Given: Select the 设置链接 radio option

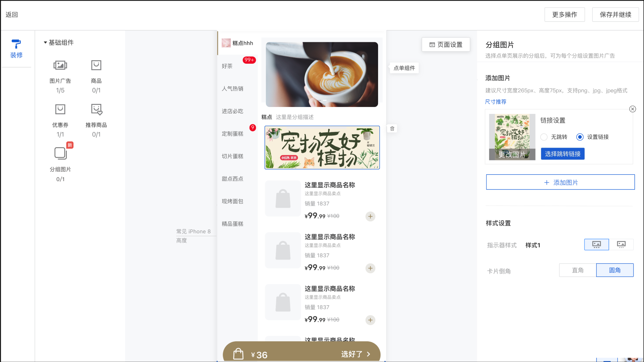Looking at the screenshot, I should [x=580, y=137].
